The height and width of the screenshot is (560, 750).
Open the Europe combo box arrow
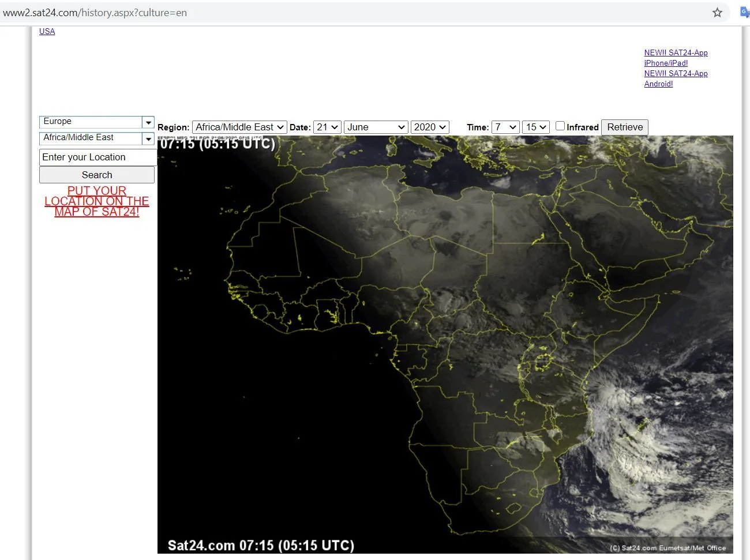[x=148, y=122]
